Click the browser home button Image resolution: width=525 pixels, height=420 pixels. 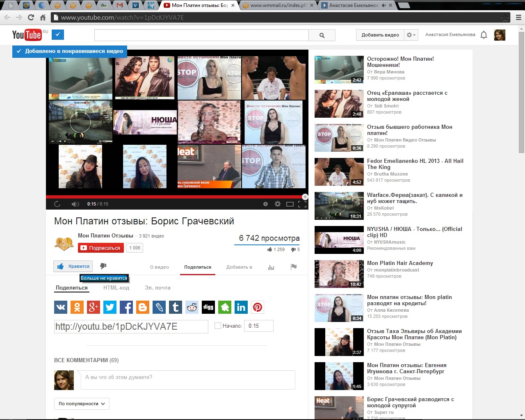(43, 17)
